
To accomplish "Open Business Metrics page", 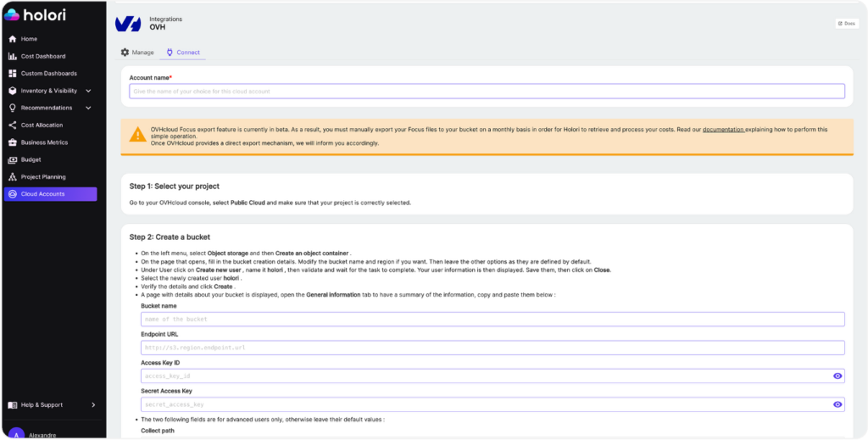I will point(44,142).
